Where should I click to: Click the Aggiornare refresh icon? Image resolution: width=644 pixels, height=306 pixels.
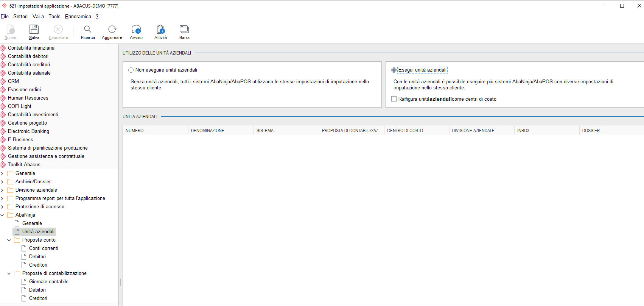[x=112, y=29]
